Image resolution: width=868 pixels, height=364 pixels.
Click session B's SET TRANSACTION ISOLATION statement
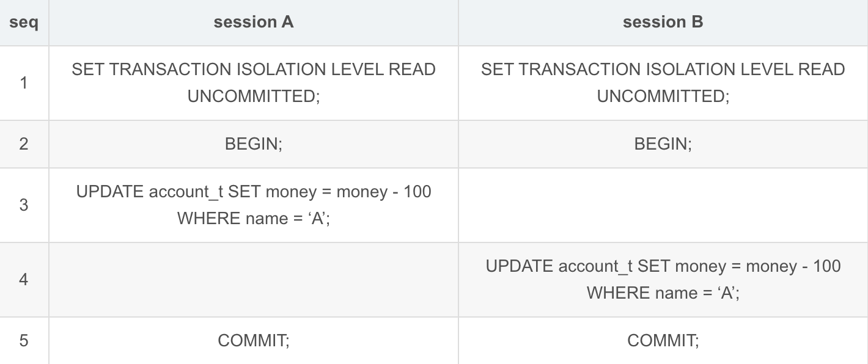click(x=663, y=82)
